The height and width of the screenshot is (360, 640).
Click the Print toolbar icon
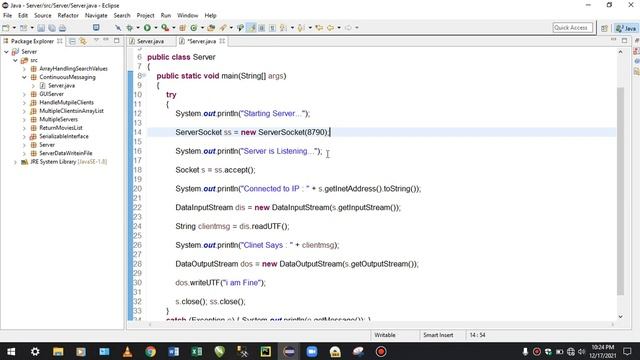point(62,28)
